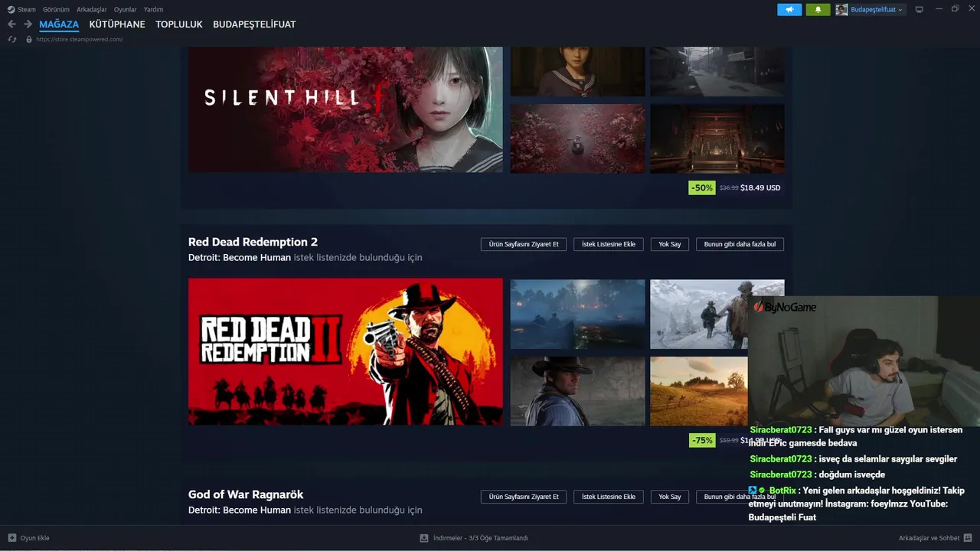Open the friends chat icon at bottom right

pyautogui.click(x=968, y=538)
